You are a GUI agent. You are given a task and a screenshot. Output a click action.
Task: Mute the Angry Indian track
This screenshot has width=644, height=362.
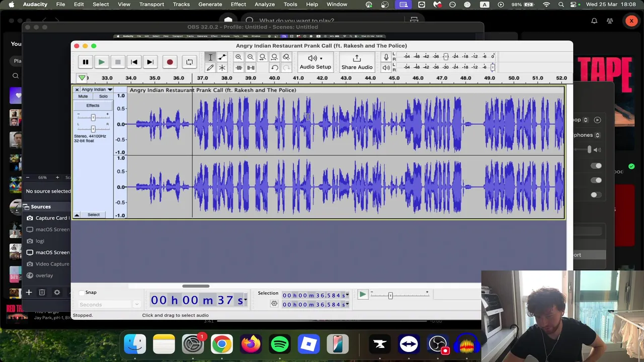coord(83,97)
